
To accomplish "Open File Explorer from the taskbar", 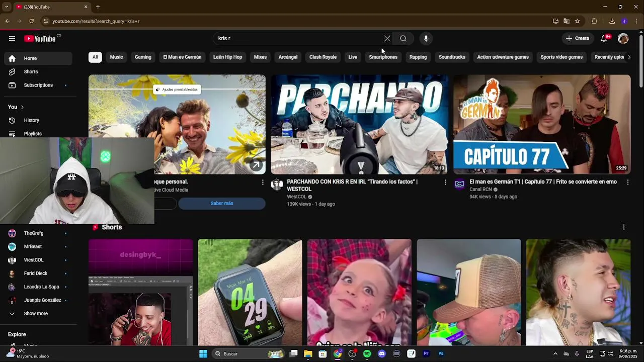I will 308,354.
